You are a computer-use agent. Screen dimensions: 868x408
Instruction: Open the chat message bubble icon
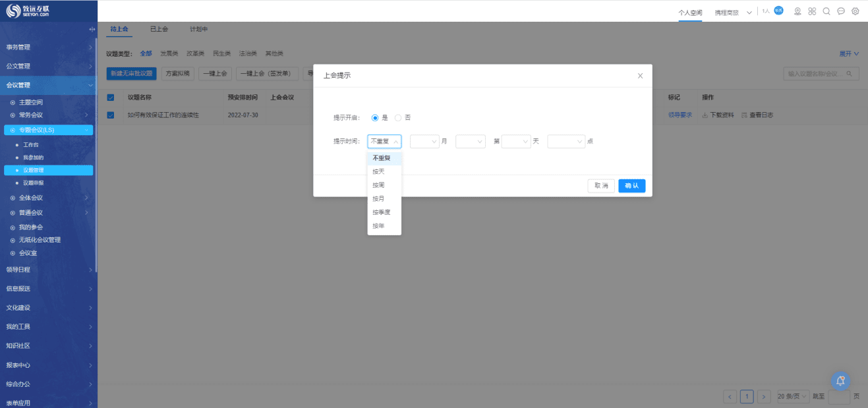point(841,11)
